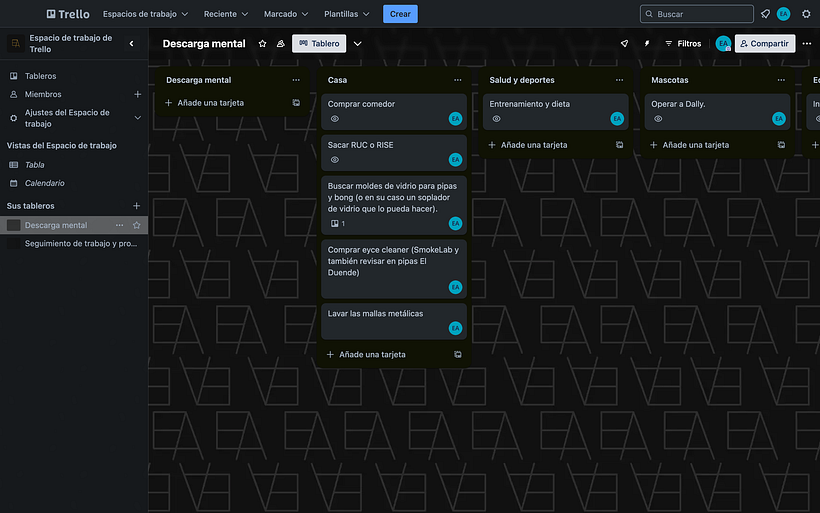Viewport: 820px width, 513px height.
Task: Click Espacio de trabajo de Trello heading
Action: (71, 43)
